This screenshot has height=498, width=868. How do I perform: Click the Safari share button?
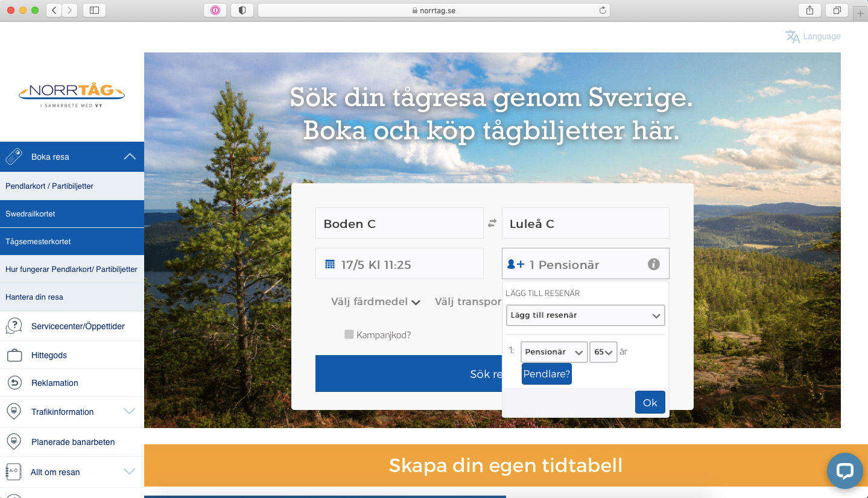(809, 10)
